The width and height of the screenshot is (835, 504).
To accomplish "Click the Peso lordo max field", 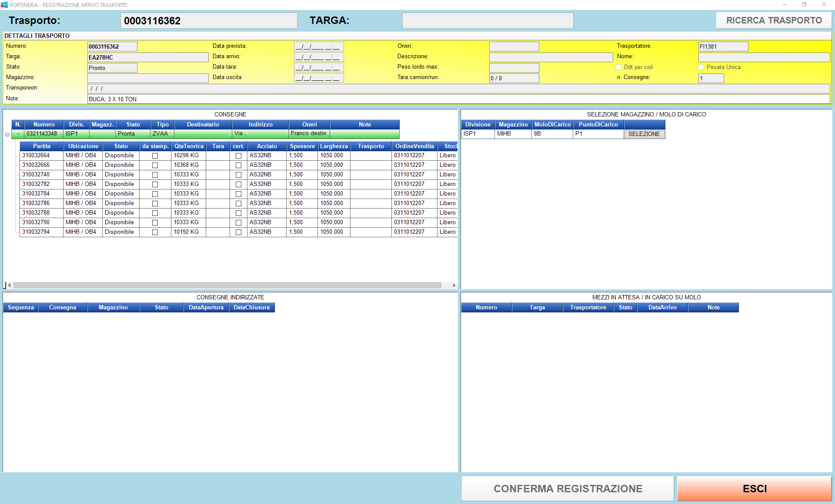I will [x=514, y=68].
